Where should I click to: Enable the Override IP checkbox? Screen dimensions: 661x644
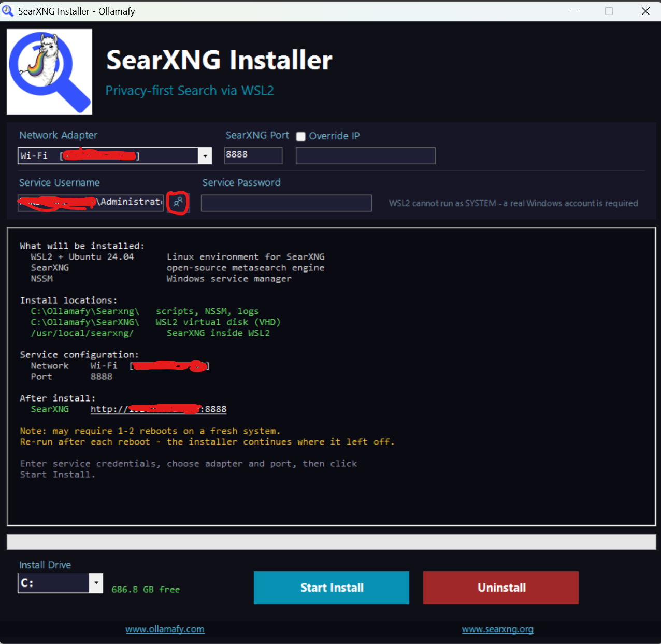coord(300,136)
